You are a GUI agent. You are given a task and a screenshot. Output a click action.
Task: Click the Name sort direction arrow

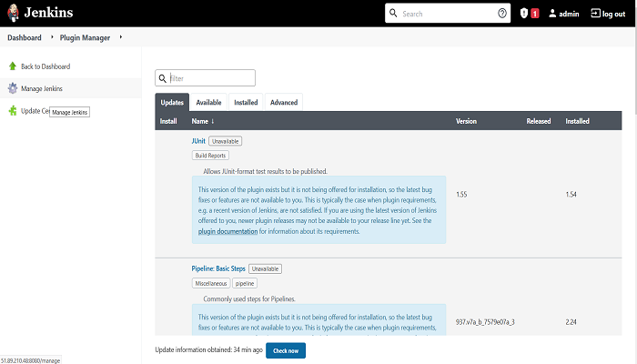[212, 121]
